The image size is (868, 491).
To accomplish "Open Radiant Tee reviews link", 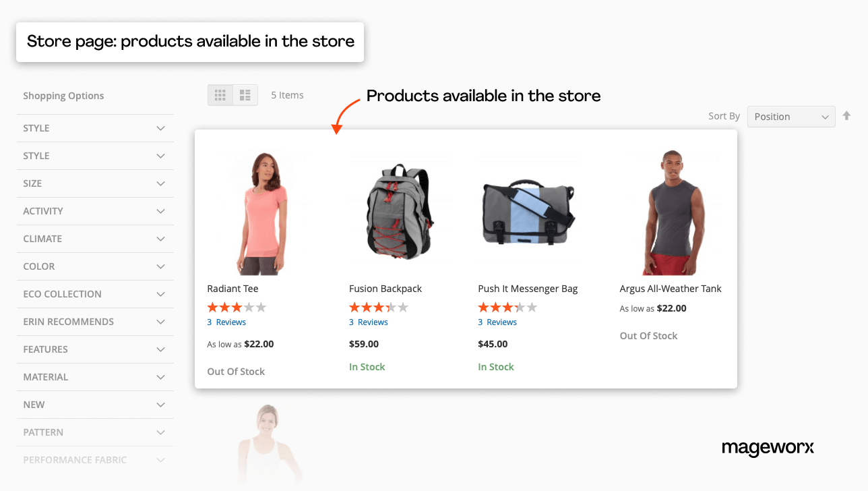I will [226, 322].
